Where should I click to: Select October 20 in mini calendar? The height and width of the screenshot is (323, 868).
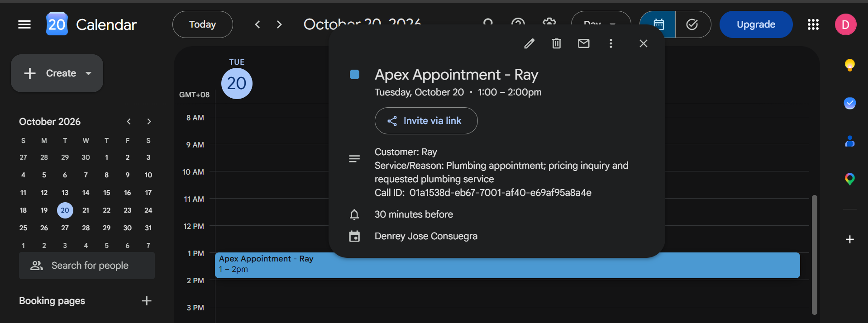65,210
